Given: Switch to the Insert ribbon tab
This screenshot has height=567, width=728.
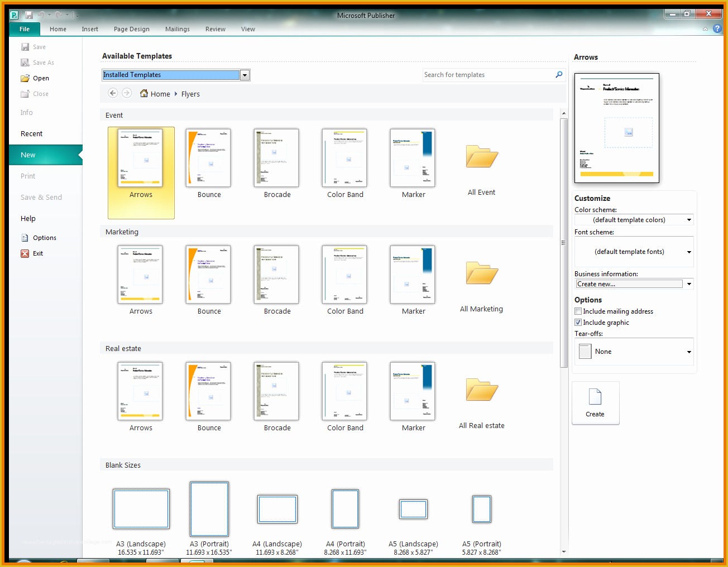Looking at the screenshot, I should pyautogui.click(x=90, y=29).
